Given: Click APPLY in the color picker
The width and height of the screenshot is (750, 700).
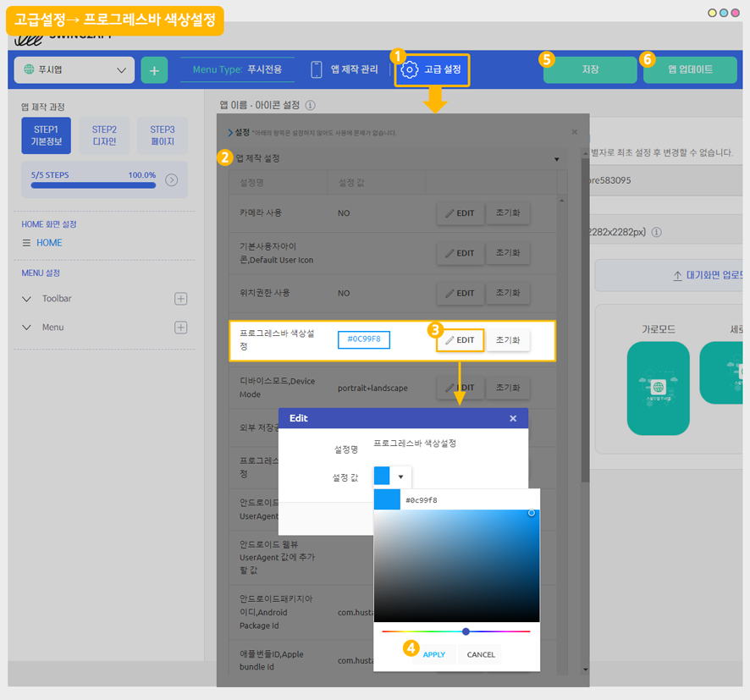Looking at the screenshot, I should 433,654.
